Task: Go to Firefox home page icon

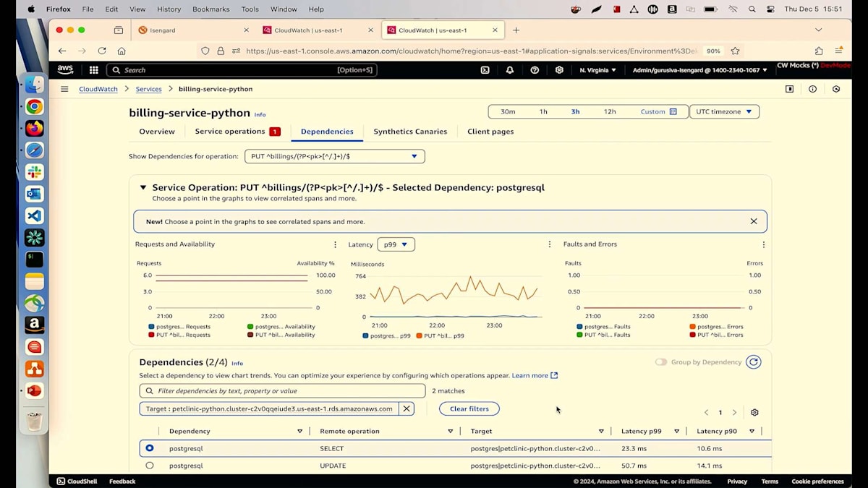Action: click(x=122, y=51)
